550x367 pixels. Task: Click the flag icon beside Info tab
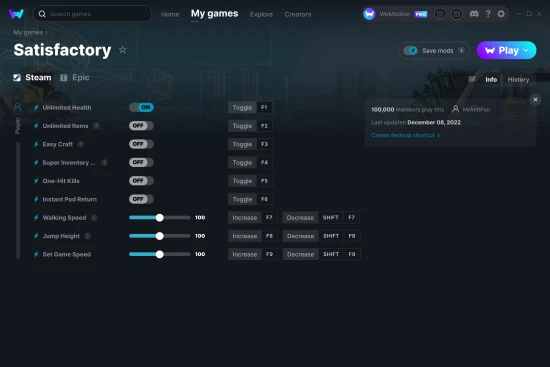pos(472,80)
